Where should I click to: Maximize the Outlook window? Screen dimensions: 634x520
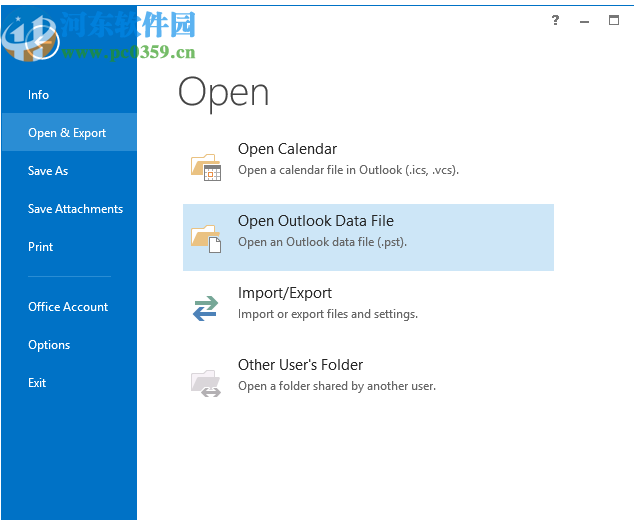[x=614, y=20]
